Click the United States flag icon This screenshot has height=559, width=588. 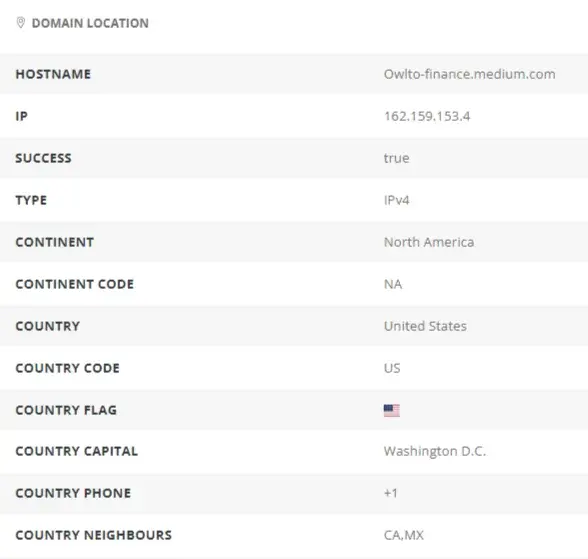pos(392,411)
